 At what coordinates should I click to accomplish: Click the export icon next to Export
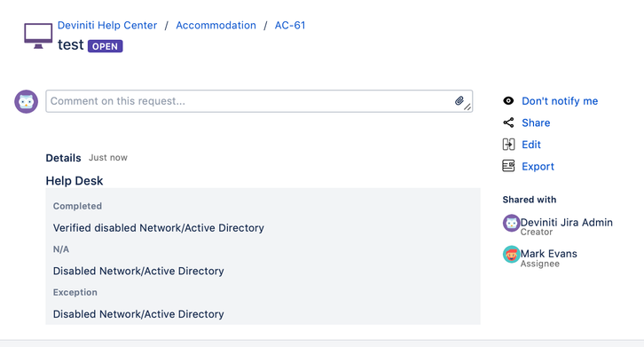pos(508,166)
